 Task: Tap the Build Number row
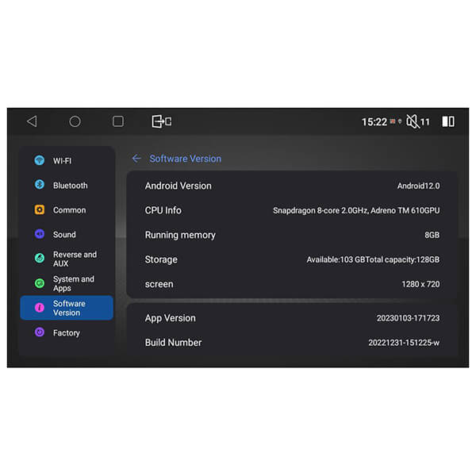coord(292,343)
